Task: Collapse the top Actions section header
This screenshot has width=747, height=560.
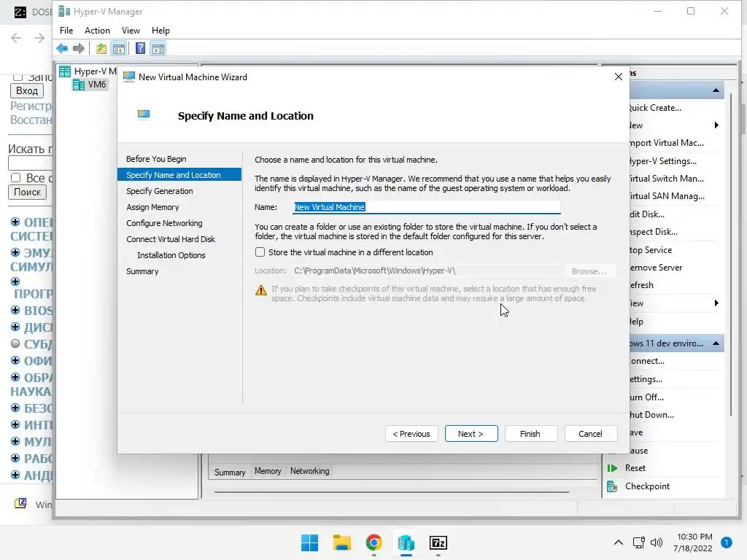Action: click(x=716, y=90)
